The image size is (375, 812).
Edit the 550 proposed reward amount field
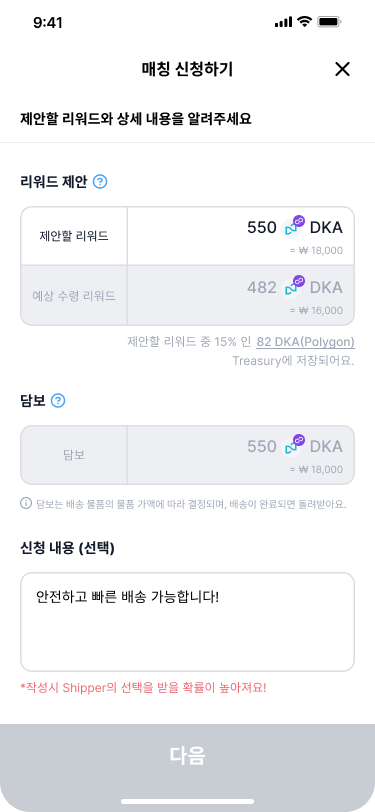(241, 236)
